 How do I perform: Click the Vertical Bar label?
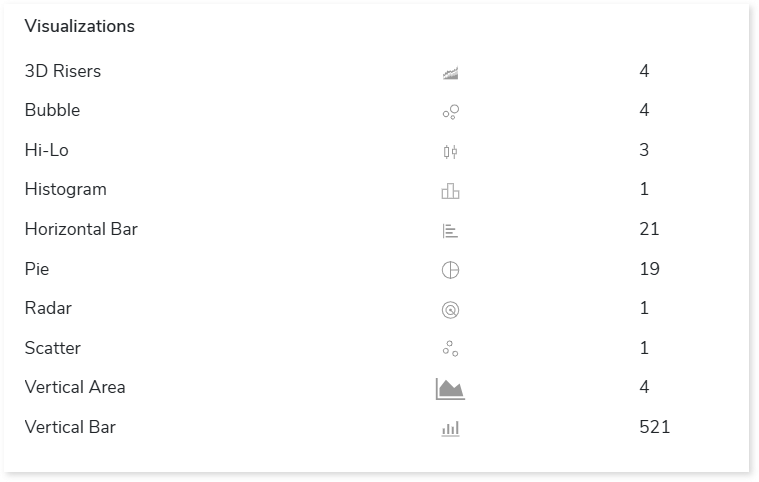coord(70,427)
